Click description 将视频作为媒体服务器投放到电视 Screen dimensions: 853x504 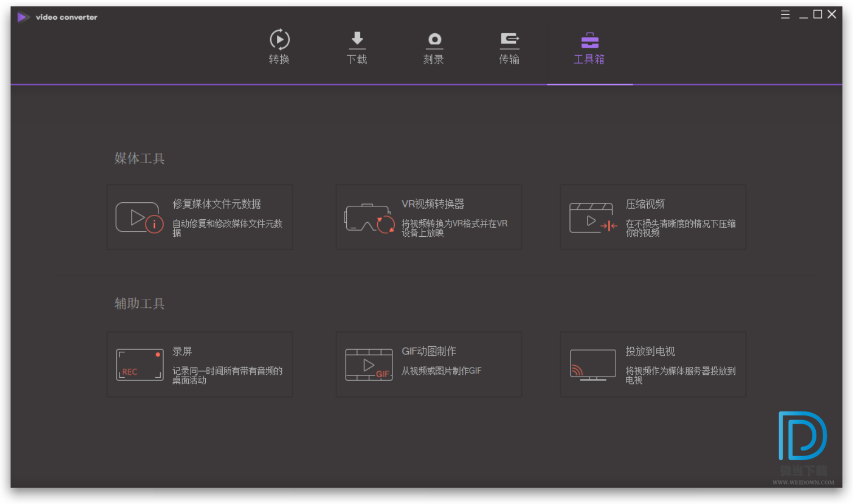[680, 375]
